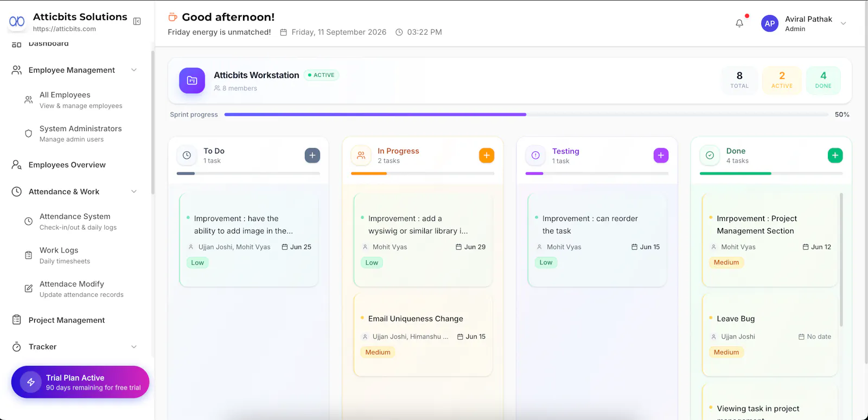Click the System Administrators shield icon
This screenshot has height=420, width=868.
click(x=29, y=133)
